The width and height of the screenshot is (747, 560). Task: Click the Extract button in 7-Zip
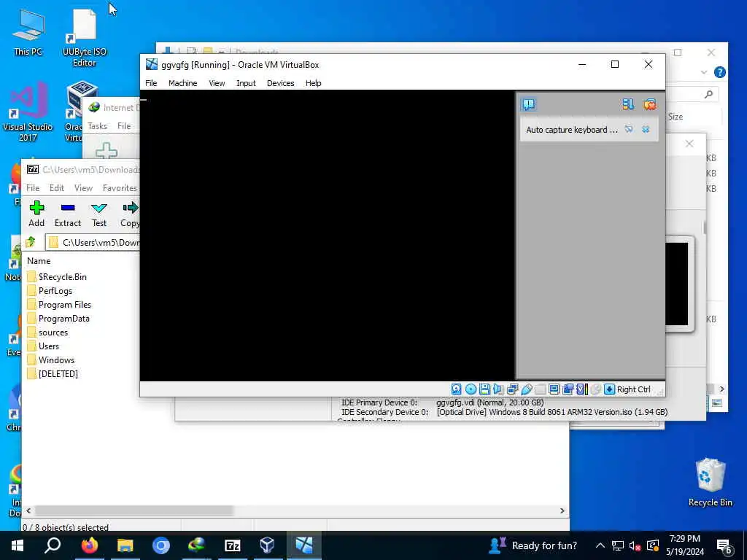tap(68, 214)
